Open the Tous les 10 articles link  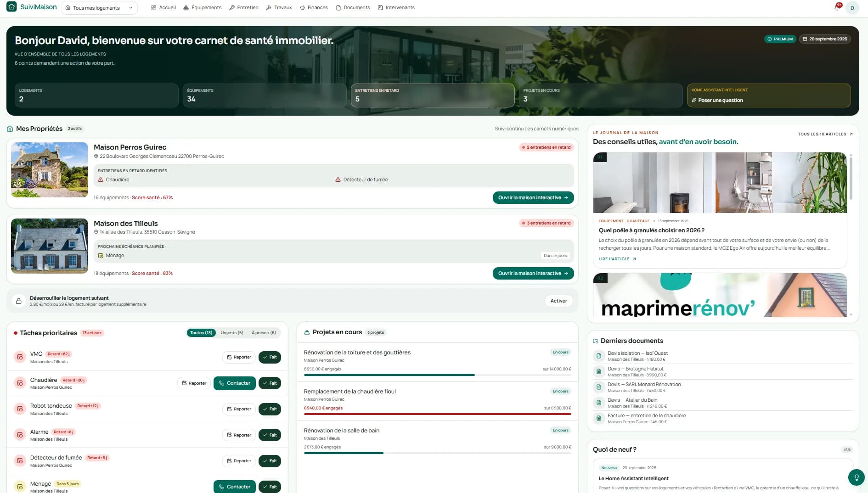point(825,134)
